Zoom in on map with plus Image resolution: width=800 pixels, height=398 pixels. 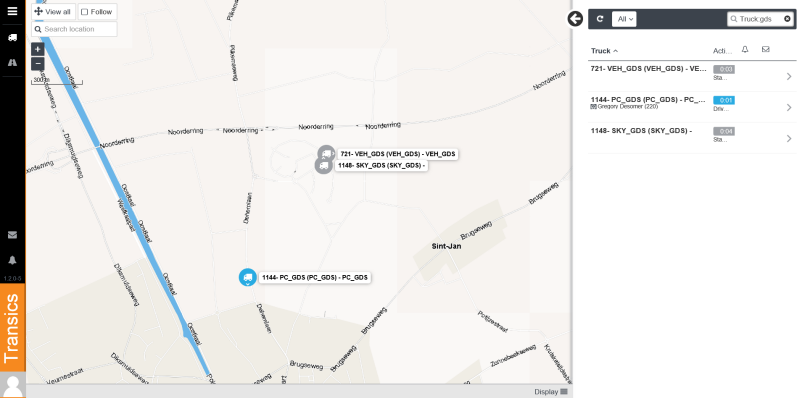(x=38, y=49)
